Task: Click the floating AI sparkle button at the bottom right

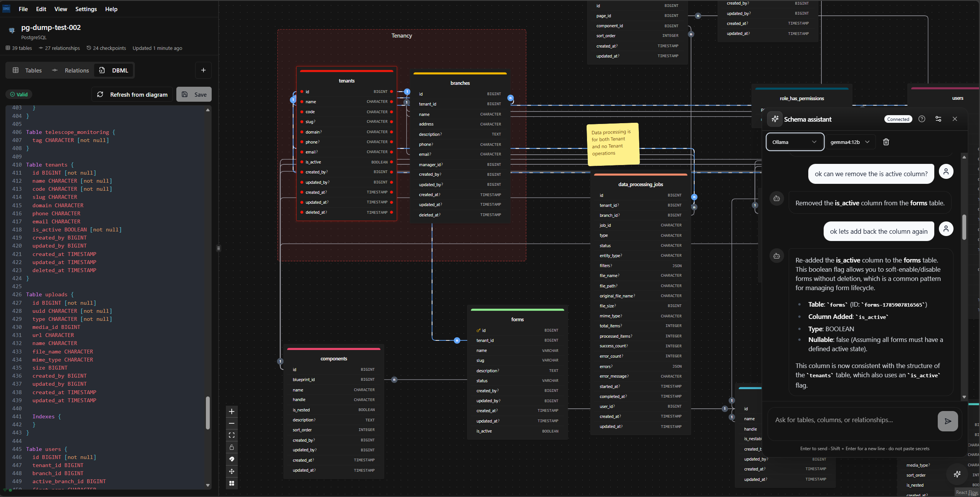Action: (957, 474)
